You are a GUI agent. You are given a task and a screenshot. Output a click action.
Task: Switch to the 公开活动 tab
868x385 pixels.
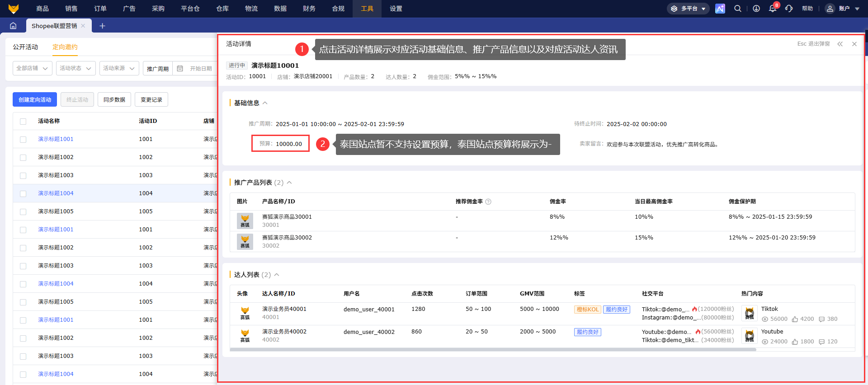pyautogui.click(x=25, y=47)
